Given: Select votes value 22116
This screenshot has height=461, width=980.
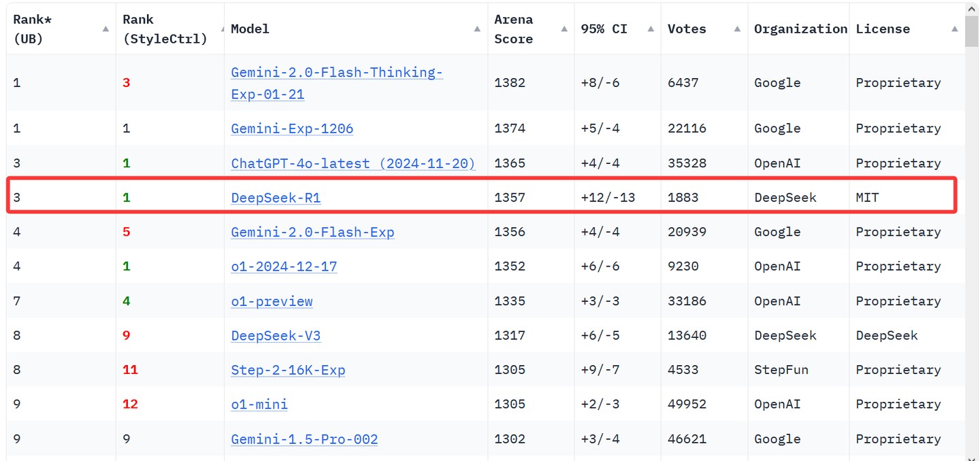Looking at the screenshot, I should (x=687, y=129).
